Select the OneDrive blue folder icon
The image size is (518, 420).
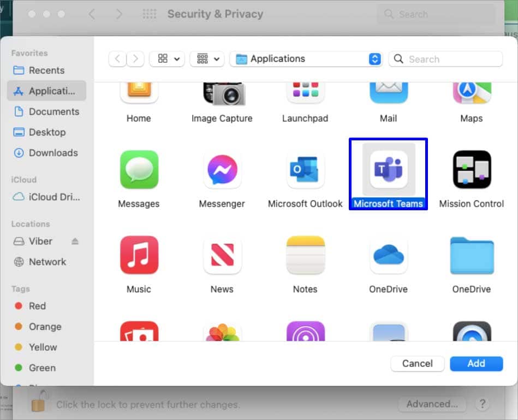pyautogui.click(x=472, y=256)
